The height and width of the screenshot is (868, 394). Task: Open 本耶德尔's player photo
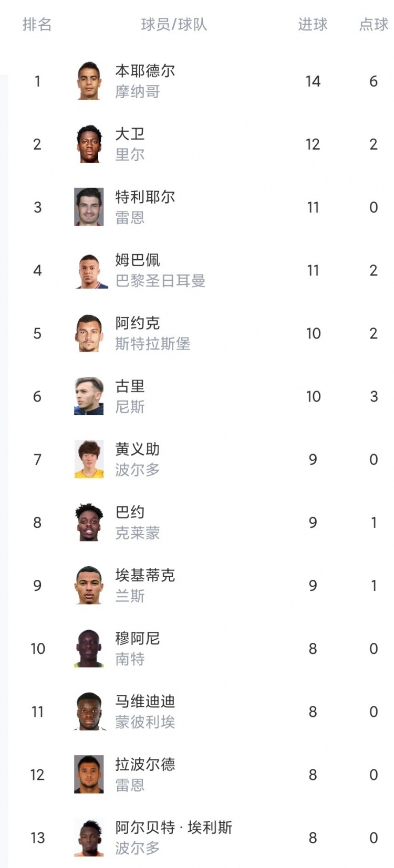[x=89, y=81]
